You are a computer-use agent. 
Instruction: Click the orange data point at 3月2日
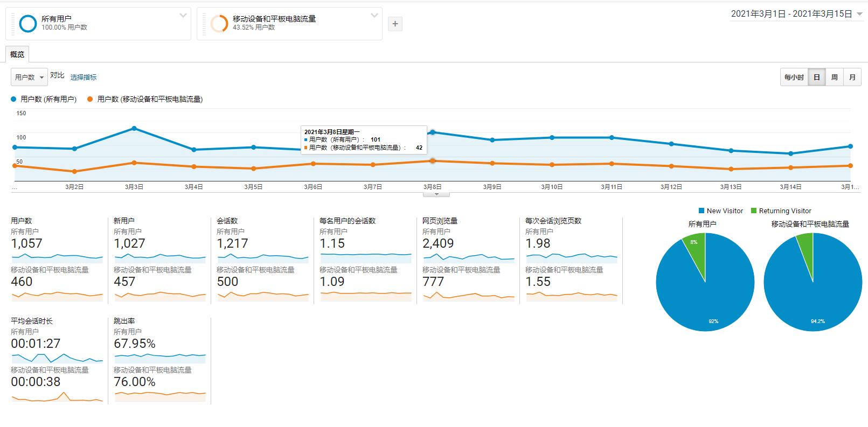(74, 171)
